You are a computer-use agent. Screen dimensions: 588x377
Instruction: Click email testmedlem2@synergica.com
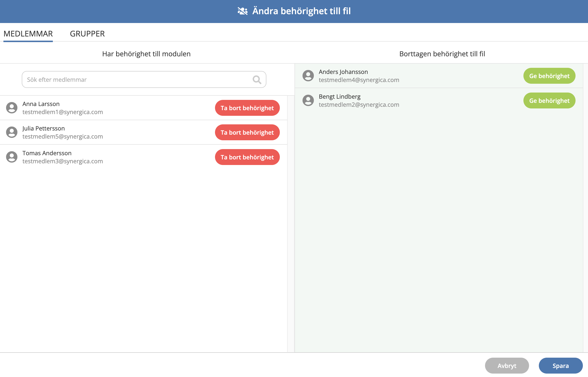pyautogui.click(x=359, y=105)
